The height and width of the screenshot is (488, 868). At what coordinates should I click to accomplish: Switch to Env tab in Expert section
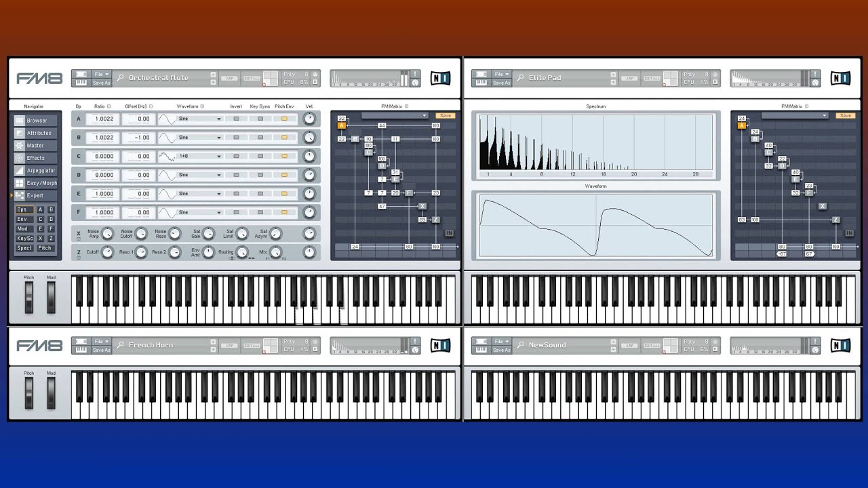(x=24, y=220)
